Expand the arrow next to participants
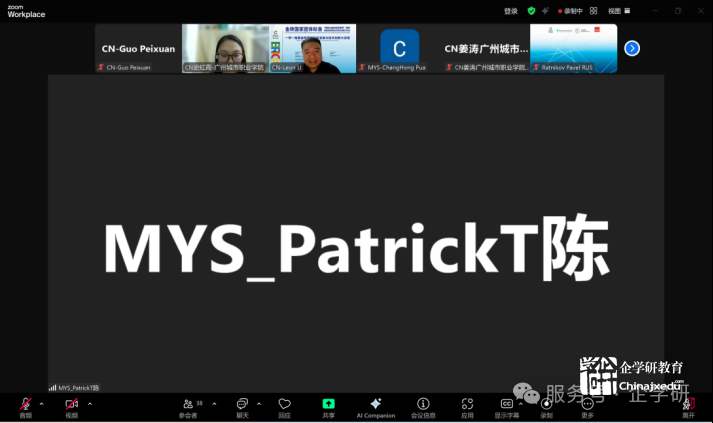 tap(214, 403)
